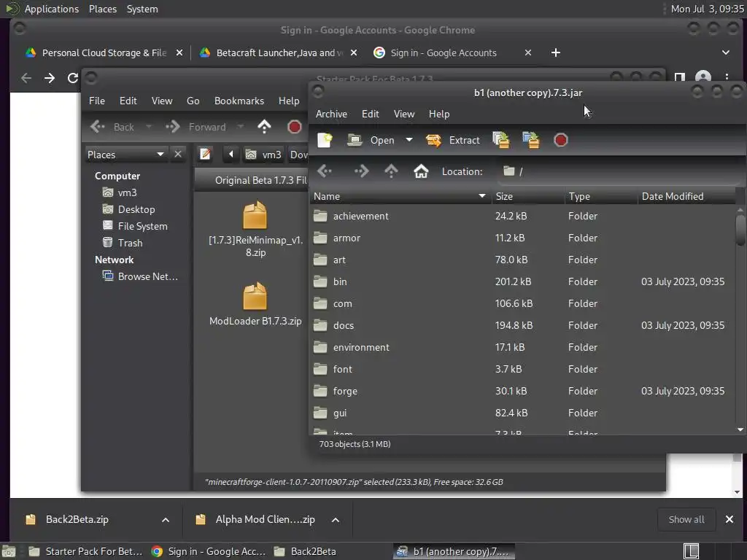
Task: Click the archive Up one level arrow
Action: 391,171
